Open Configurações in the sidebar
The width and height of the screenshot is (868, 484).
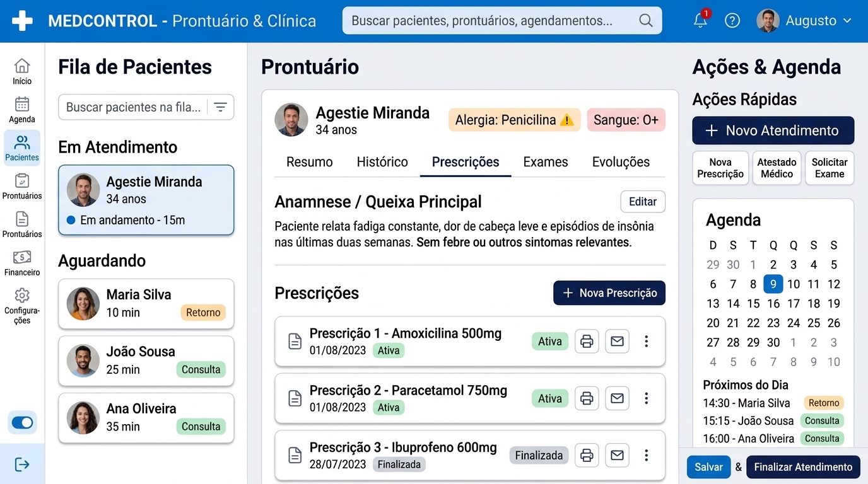pos(22,306)
